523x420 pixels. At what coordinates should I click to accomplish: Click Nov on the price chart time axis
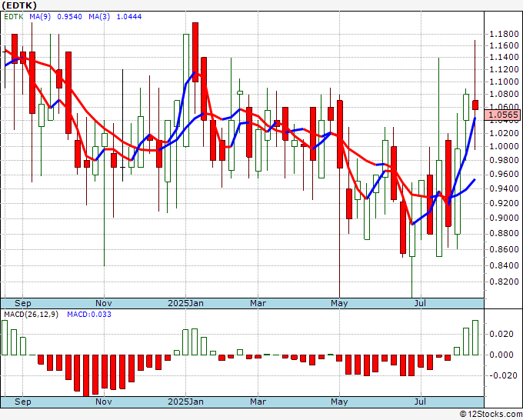pos(104,303)
